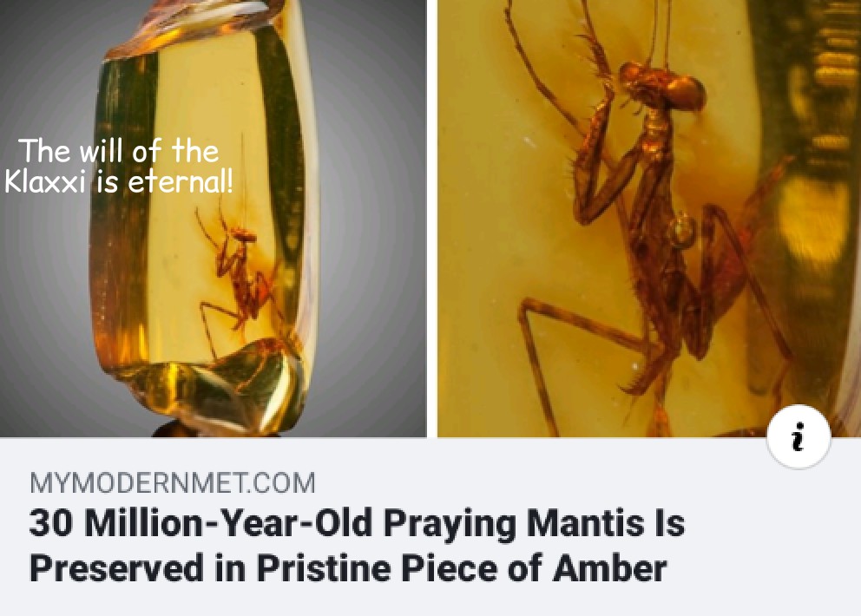Click the round info "i" icon

(x=799, y=437)
